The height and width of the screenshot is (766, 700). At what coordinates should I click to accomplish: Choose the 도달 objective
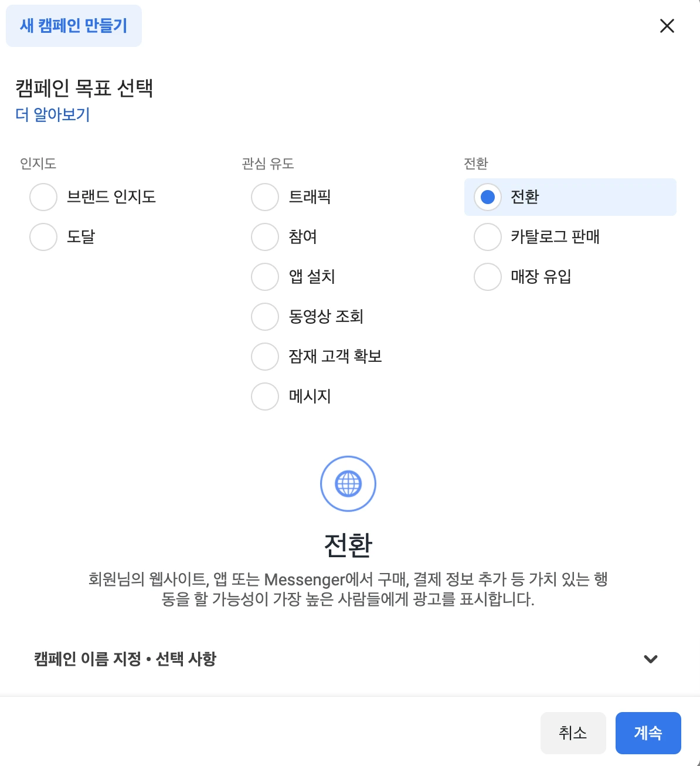[x=43, y=237]
